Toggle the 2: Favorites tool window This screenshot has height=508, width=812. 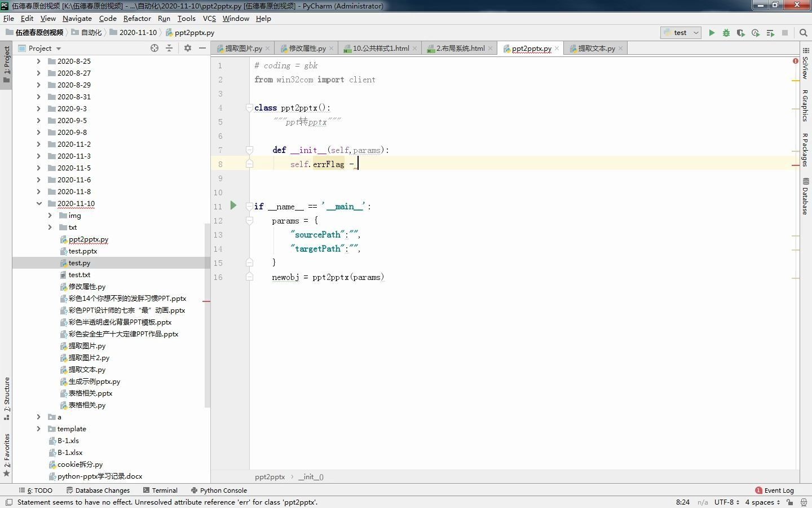pos(6,455)
